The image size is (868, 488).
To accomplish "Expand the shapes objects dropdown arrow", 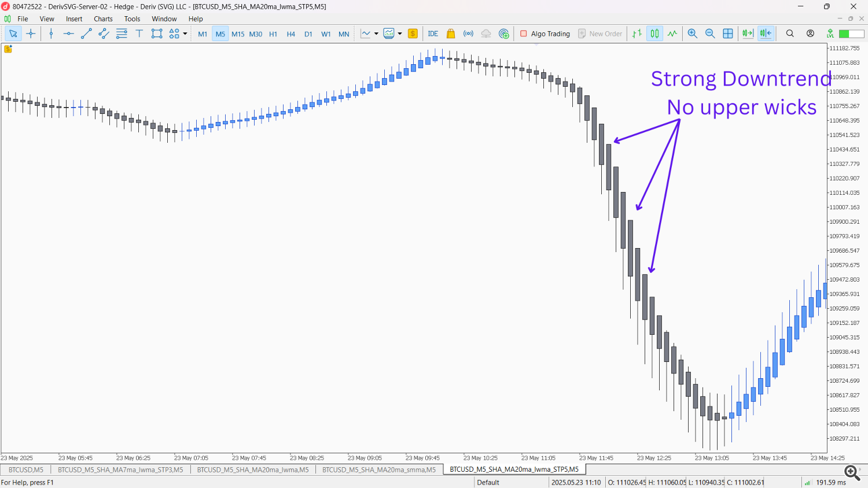I will click(x=185, y=34).
